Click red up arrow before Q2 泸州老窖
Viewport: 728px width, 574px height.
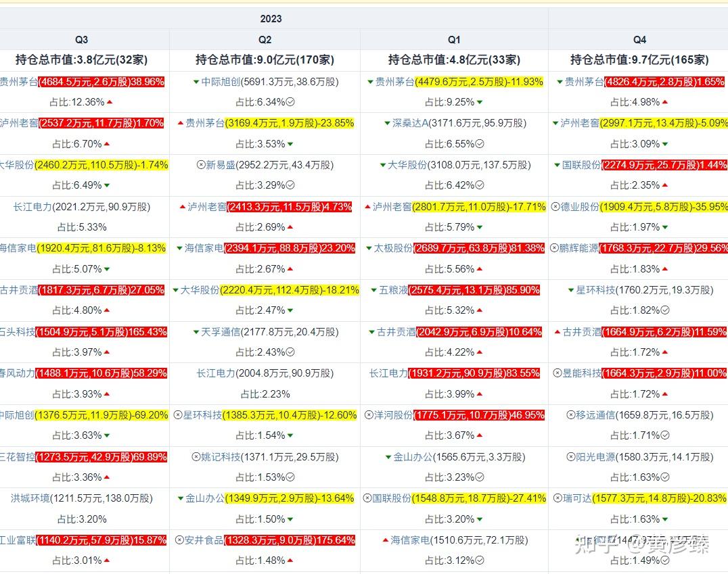click(x=183, y=207)
